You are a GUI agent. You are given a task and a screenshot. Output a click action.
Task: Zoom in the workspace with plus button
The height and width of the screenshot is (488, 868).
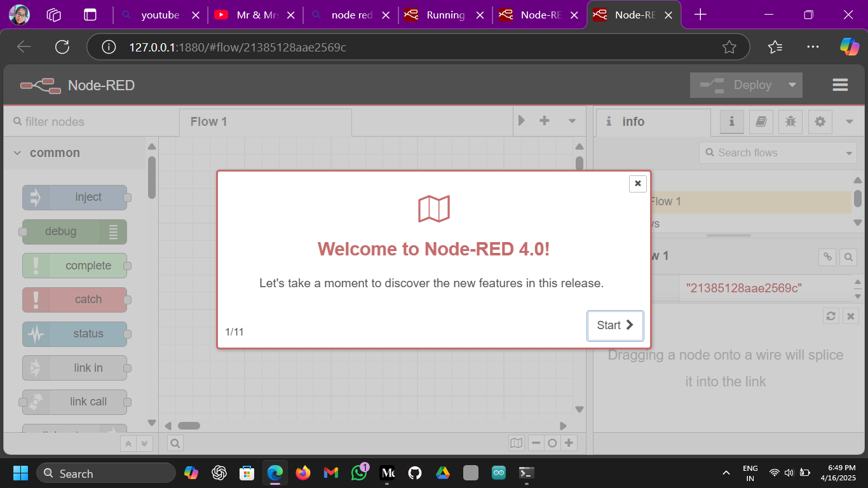pyautogui.click(x=569, y=444)
